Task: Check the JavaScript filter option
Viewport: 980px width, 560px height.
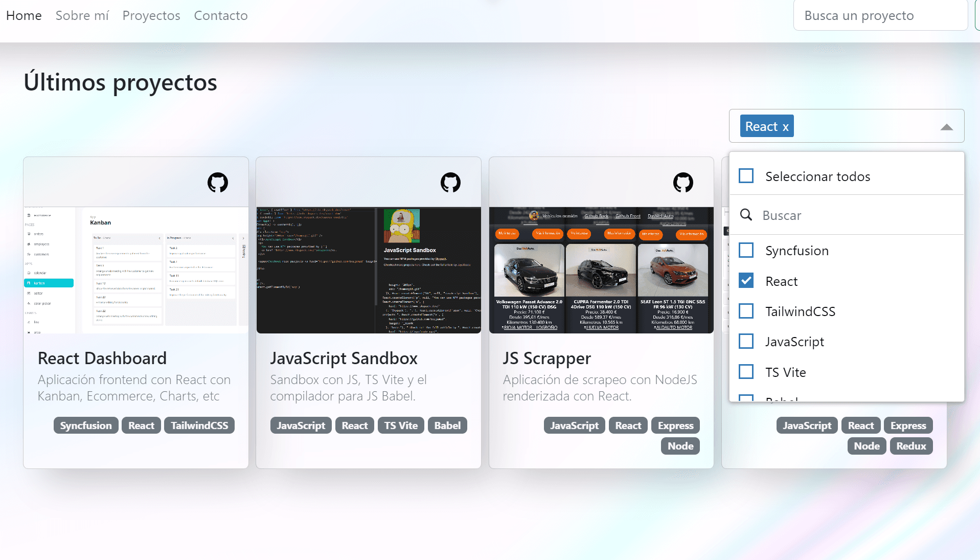Action: 746,341
